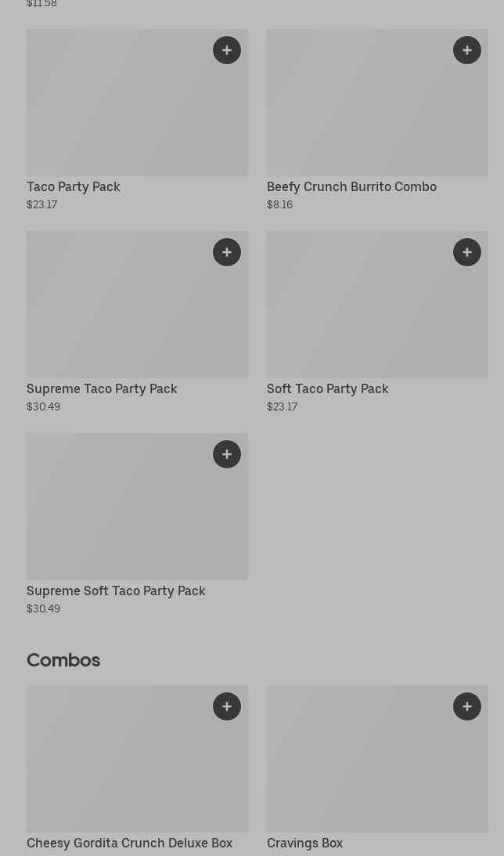This screenshot has width=504, height=856.
Task: Open Taco Party Pack item details
Action: pyautogui.click(x=74, y=186)
